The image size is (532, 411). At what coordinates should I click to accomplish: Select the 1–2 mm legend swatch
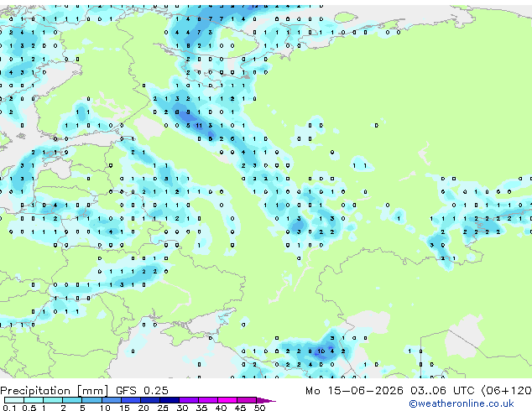pos(53,400)
